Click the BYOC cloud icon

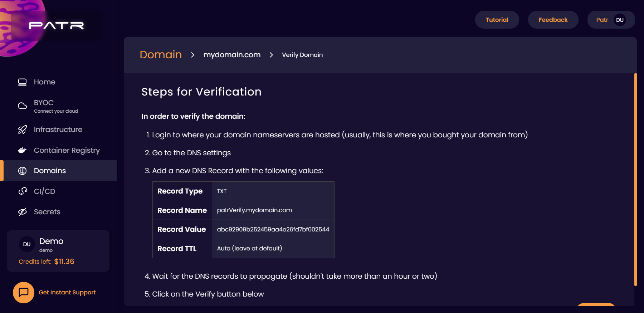pos(22,106)
